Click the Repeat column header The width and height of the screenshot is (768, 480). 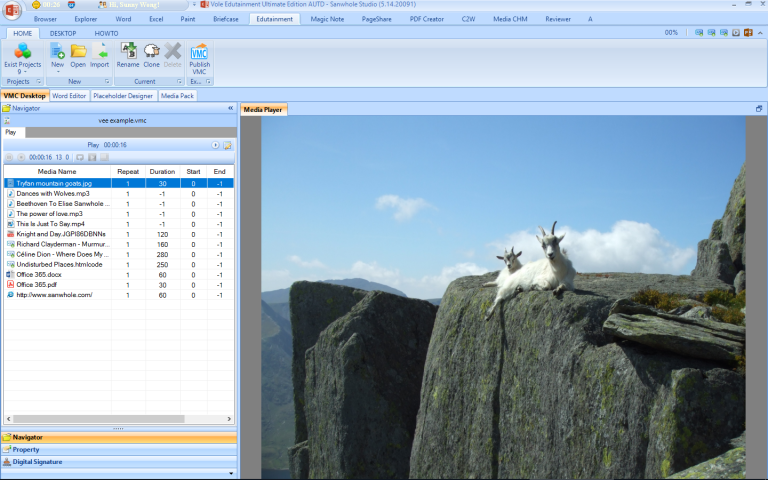coord(128,171)
